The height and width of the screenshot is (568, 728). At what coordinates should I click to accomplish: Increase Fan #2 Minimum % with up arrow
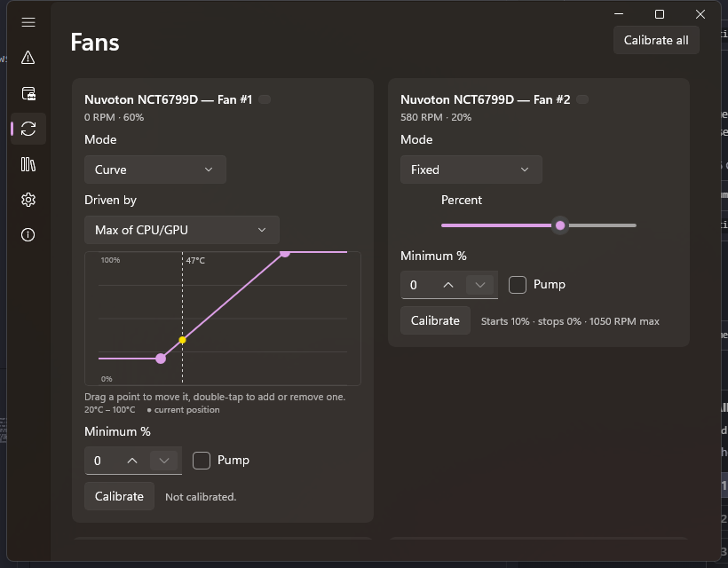pyautogui.click(x=448, y=285)
